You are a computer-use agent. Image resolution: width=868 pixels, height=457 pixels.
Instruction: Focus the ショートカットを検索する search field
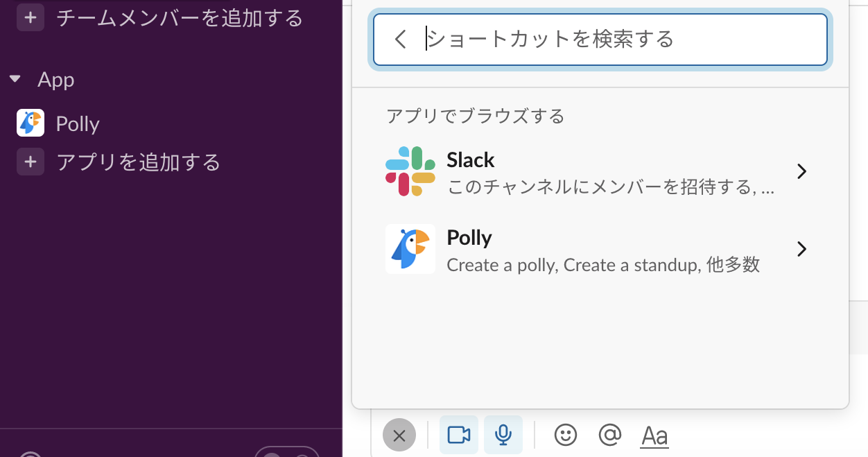600,40
